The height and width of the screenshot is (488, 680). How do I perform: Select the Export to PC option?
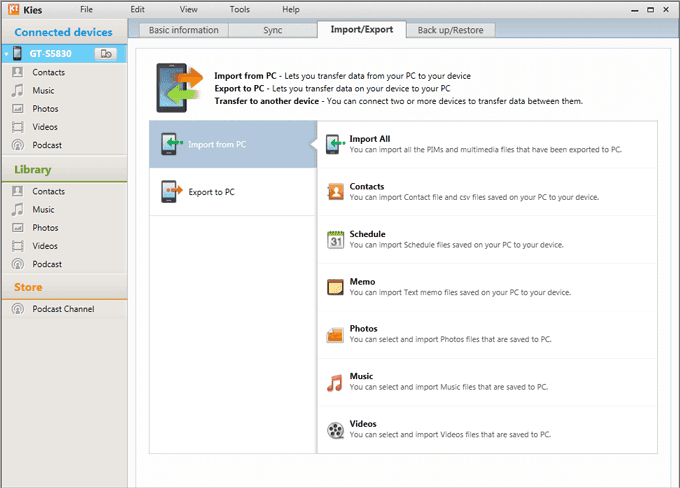[233, 192]
